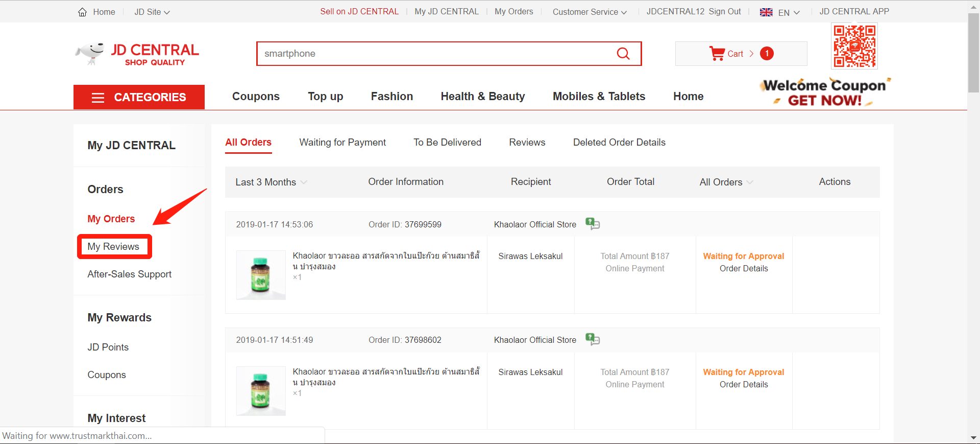Click the Home text link in the top bar
Viewport: 980px width, 444px height.
[x=104, y=12]
